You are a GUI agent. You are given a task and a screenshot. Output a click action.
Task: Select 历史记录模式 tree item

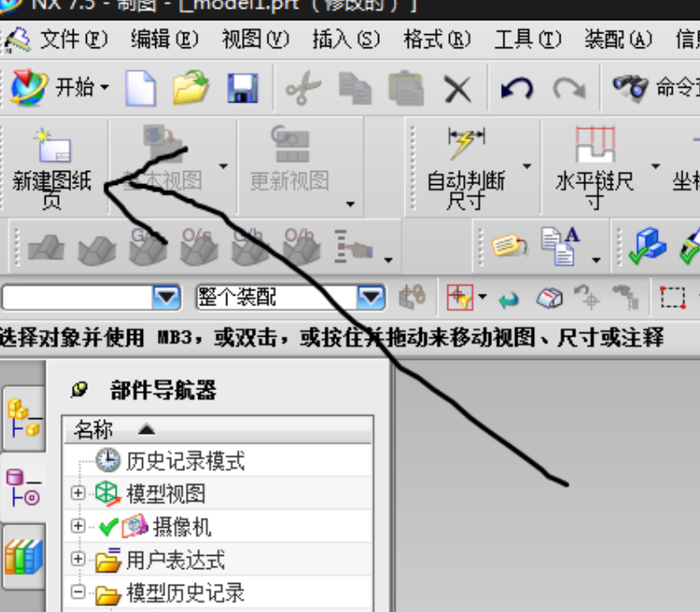click(186, 461)
